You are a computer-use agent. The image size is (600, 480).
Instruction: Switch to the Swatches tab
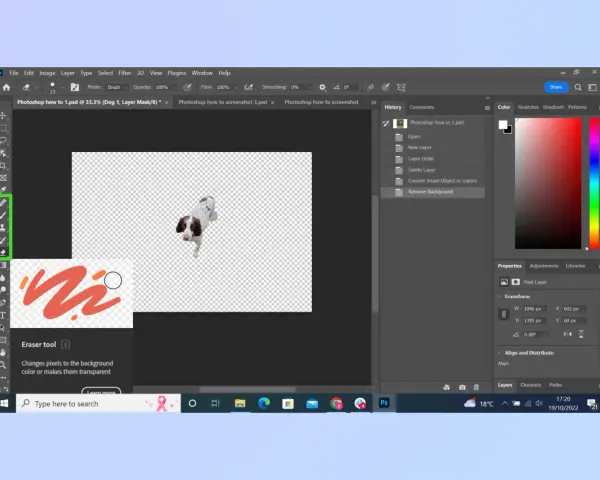(528, 107)
